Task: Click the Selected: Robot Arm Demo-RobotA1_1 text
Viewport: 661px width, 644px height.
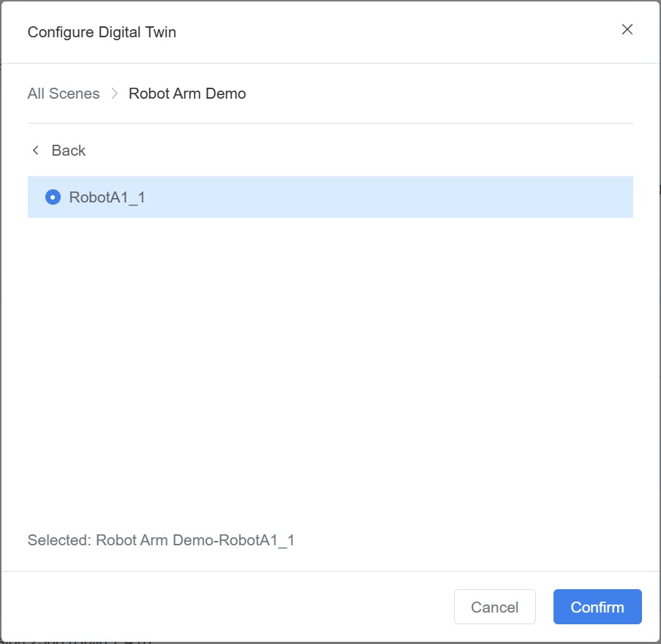Action: [x=161, y=540]
